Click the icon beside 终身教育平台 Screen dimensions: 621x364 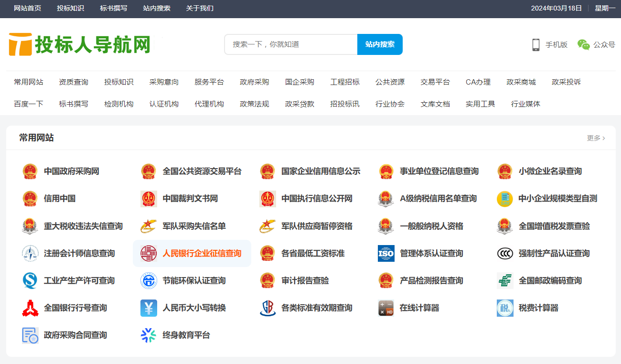pos(149,335)
